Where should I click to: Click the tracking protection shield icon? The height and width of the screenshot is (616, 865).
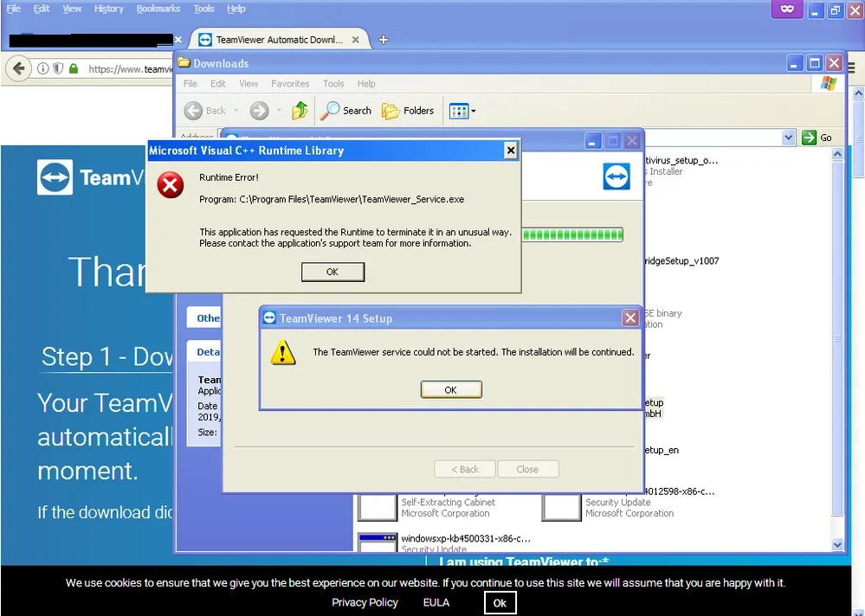point(58,69)
